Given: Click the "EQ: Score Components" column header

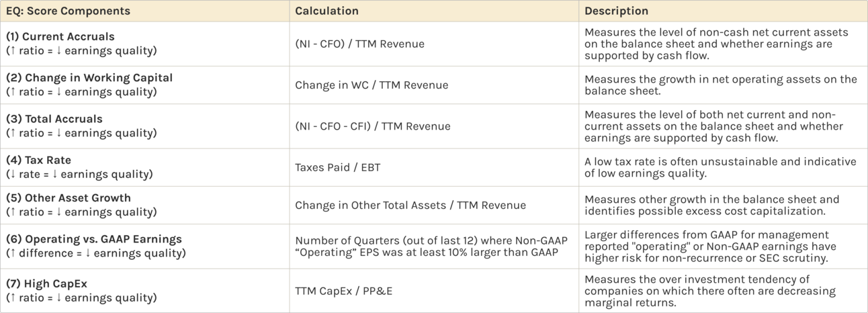Looking at the screenshot, I should pyautogui.click(x=68, y=11).
